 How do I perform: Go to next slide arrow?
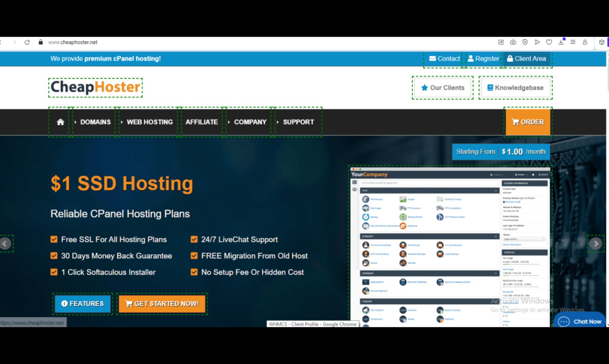[596, 244]
